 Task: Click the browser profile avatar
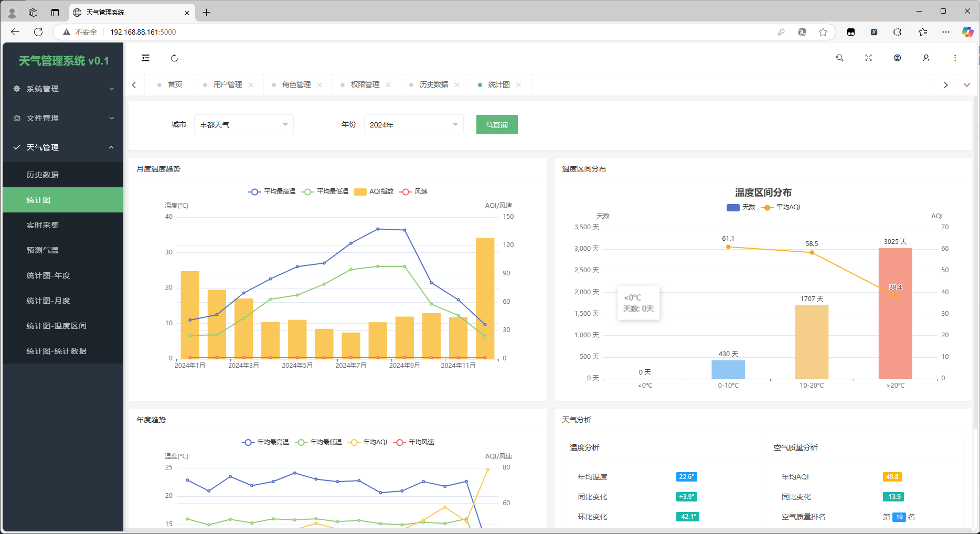pos(12,13)
